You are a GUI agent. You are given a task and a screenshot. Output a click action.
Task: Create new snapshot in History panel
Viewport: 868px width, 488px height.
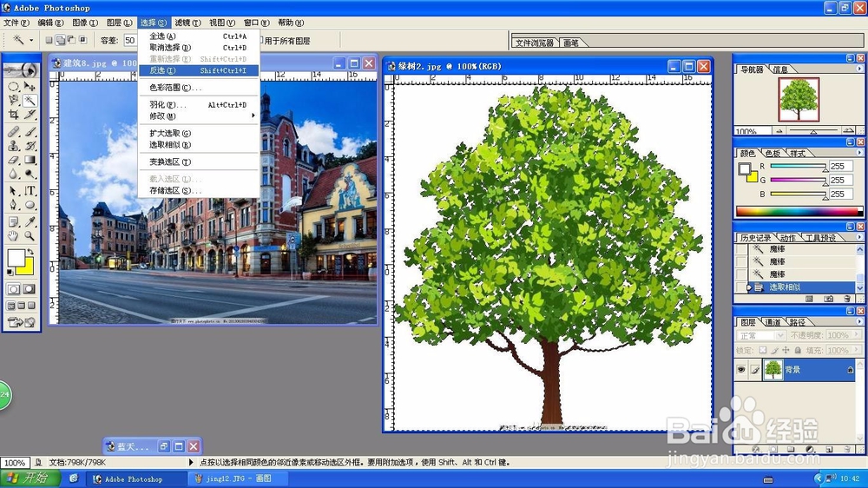point(829,299)
